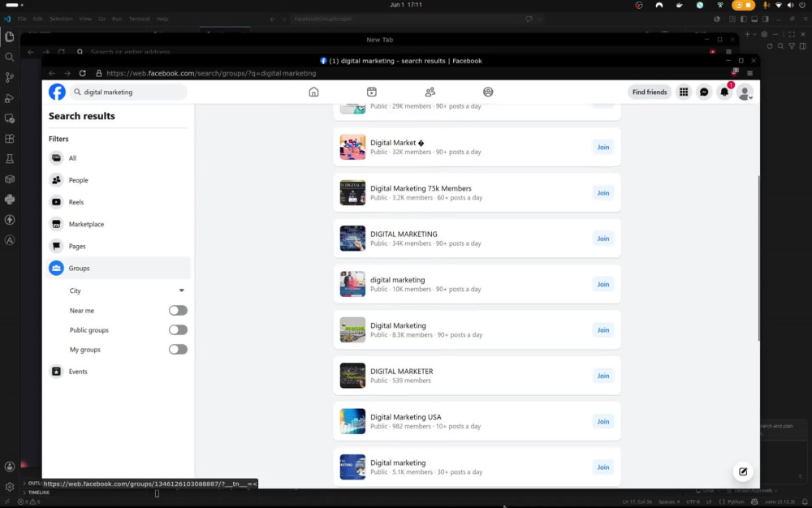This screenshot has width=812, height=508.
Task: Open Facebook Home feed icon
Action: tap(313, 92)
